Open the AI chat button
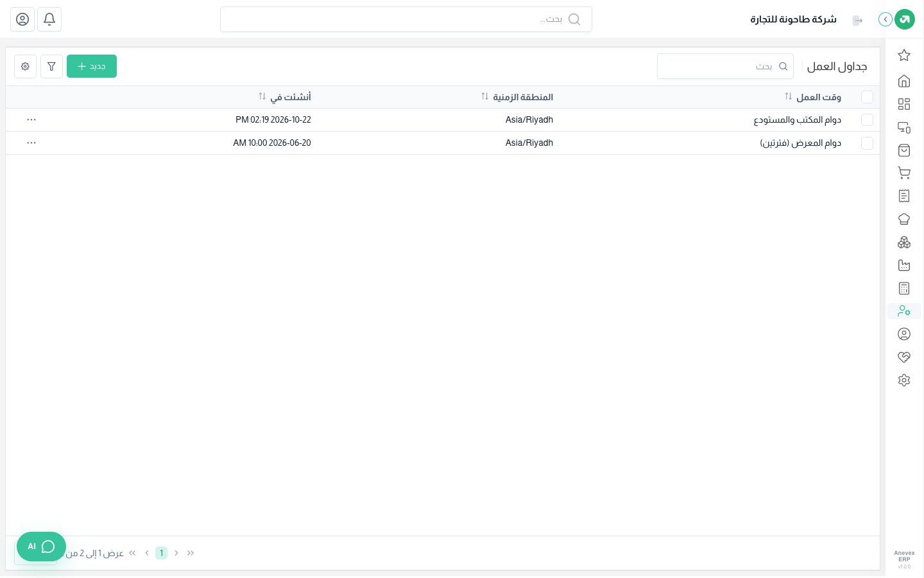924x578 pixels. point(41,547)
